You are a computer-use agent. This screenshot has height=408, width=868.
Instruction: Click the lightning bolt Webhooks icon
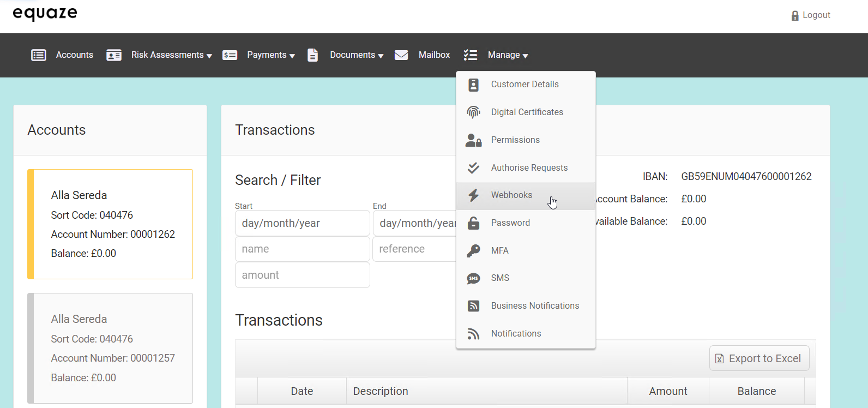[x=473, y=195]
